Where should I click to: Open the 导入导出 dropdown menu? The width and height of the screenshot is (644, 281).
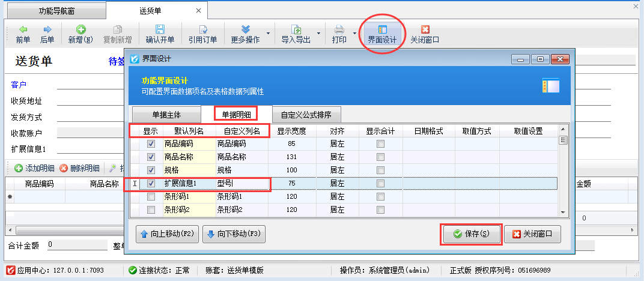pyautogui.click(x=296, y=34)
